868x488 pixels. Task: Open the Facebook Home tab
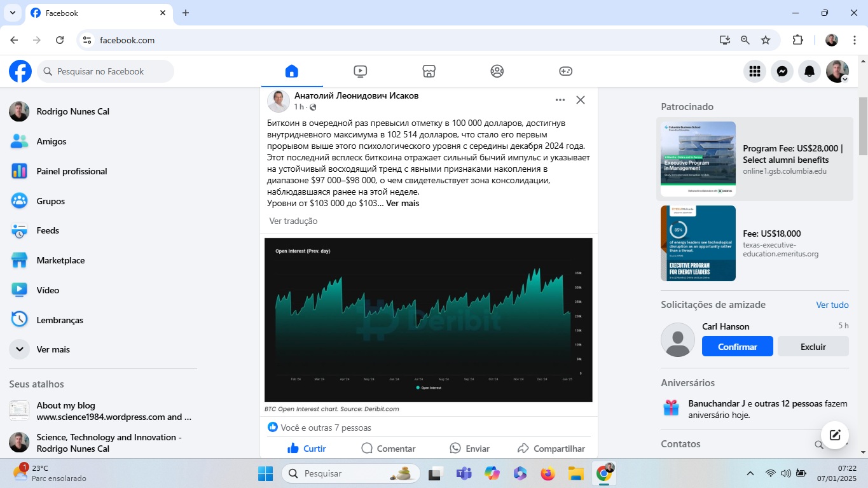click(292, 71)
